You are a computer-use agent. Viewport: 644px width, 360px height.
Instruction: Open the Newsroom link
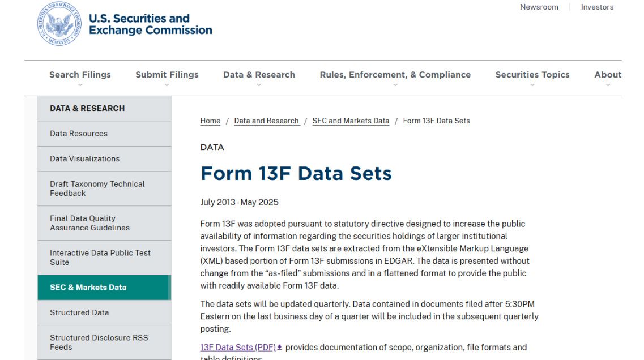click(539, 7)
